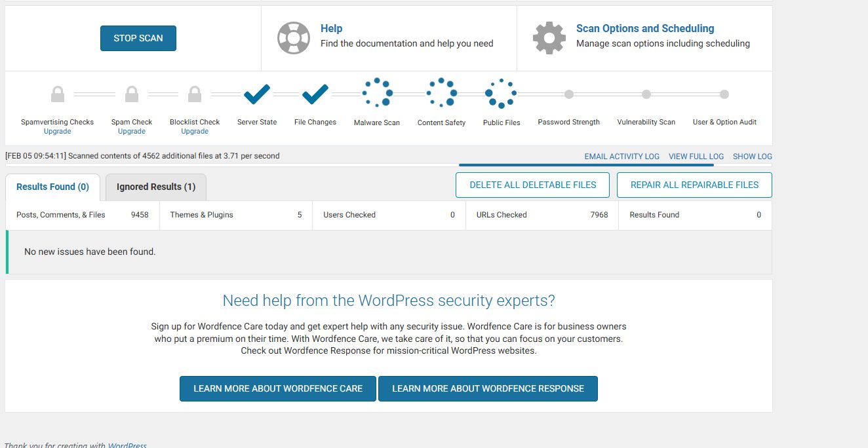Click Upgrade link under Spamvertising Checks
The width and height of the screenshot is (868, 448).
(x=57, y=131)
